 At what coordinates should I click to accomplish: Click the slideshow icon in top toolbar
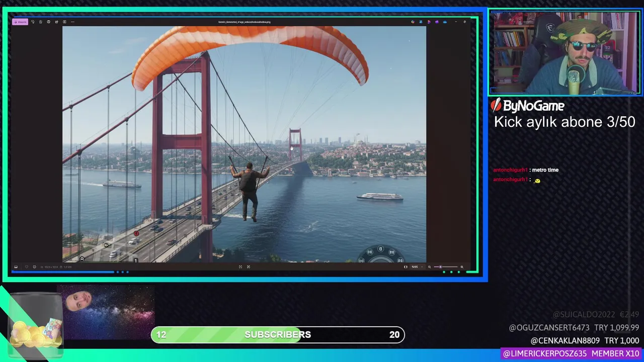click(65, 22)
